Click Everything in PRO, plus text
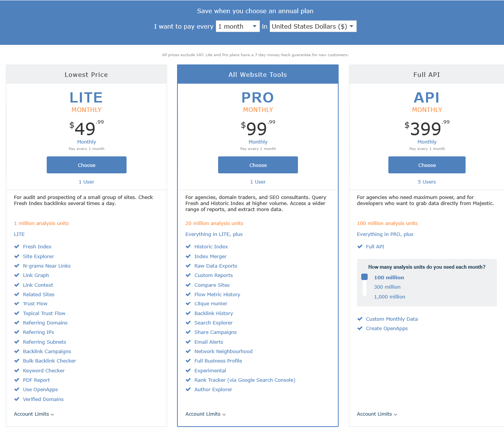The width and height of the screenshot is (504, 433). tap(385, 234)
